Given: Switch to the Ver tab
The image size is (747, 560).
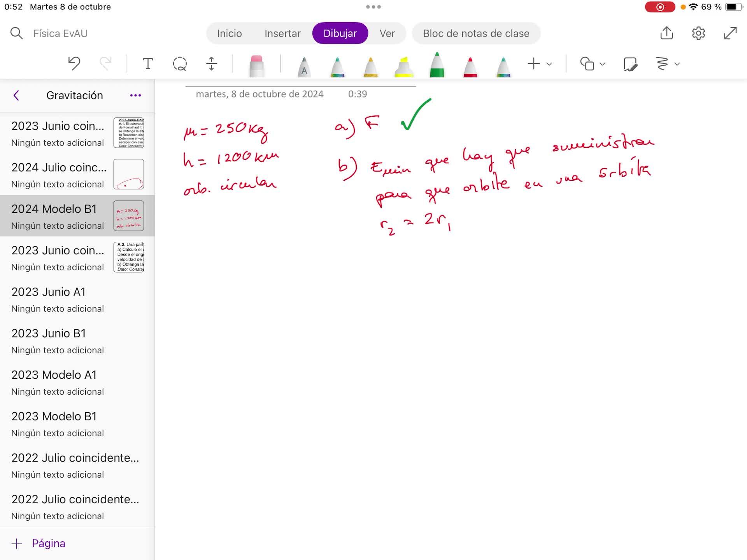Looking at the screenshot, I should click(x=387, y=33).
